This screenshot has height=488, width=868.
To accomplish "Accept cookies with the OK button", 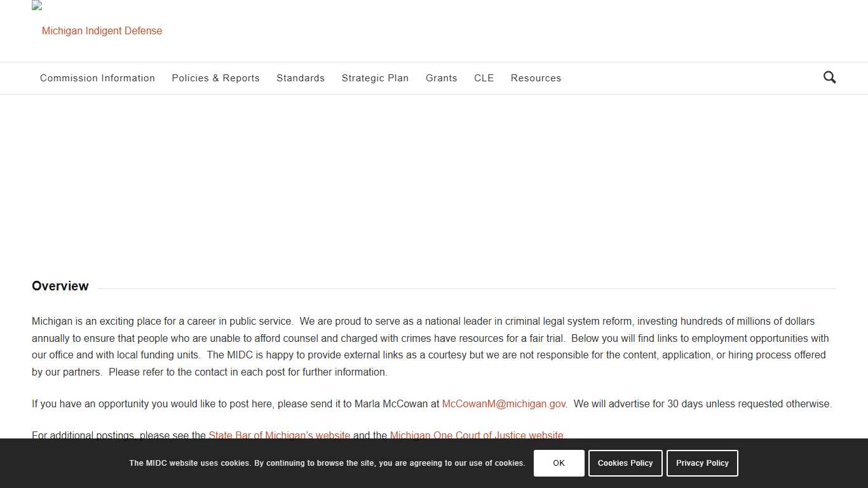I will [559, 463].
